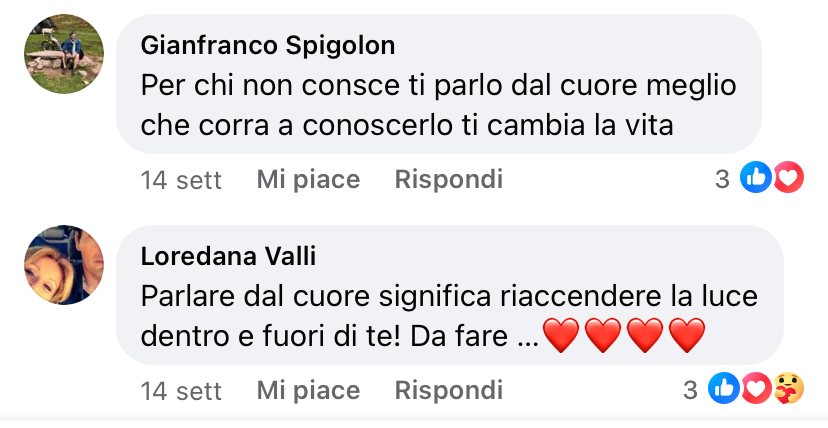Open the 14 sett timestamp on Loredana's comment
Image resolution: width=828 pixels, height=428 pixels.
point(181,390)
